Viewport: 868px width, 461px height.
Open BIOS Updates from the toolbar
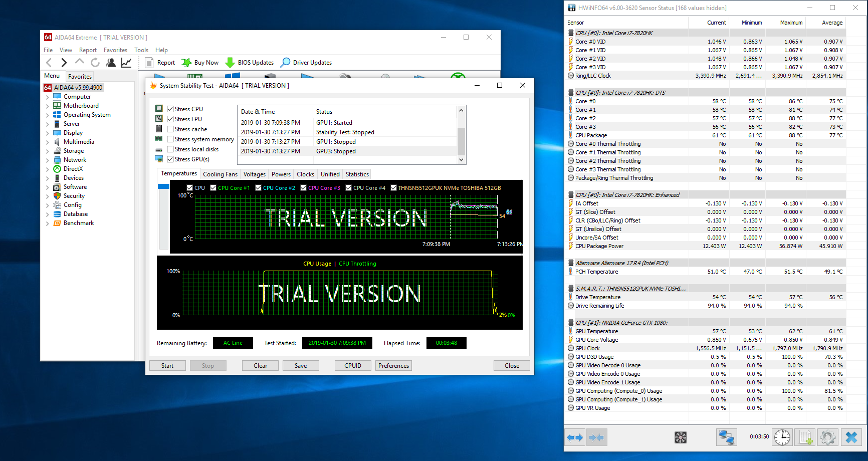(x=249, y=63)
